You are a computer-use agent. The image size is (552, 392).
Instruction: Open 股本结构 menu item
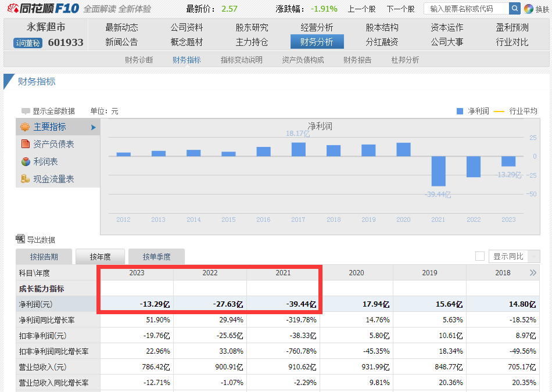click(382, 27)
